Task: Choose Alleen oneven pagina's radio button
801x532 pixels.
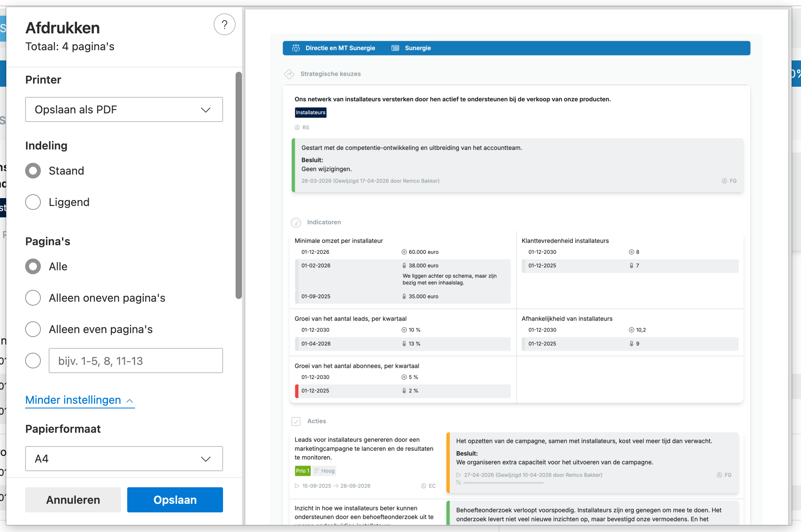Action: point(33,298)
